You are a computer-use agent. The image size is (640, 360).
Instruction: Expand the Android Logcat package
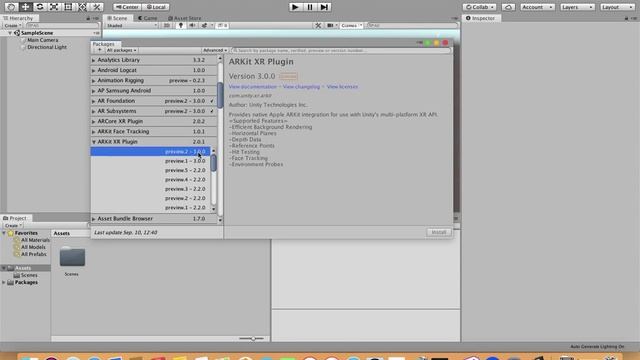pos(93,70)
